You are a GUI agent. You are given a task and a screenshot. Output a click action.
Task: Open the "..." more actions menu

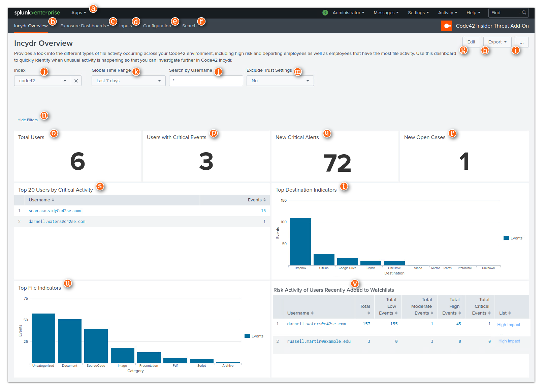(521, 42)
